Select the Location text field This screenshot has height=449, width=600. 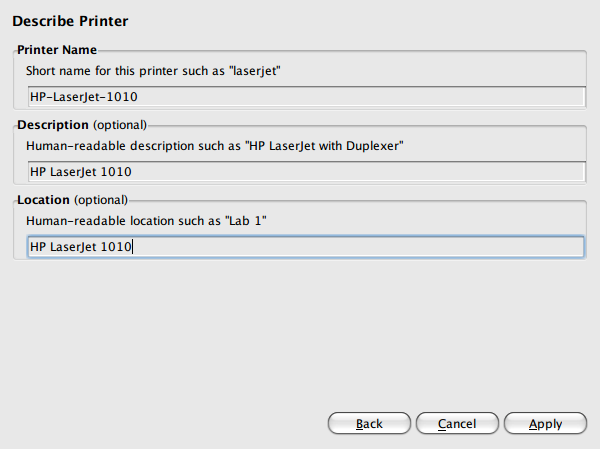tap(306, 247)
